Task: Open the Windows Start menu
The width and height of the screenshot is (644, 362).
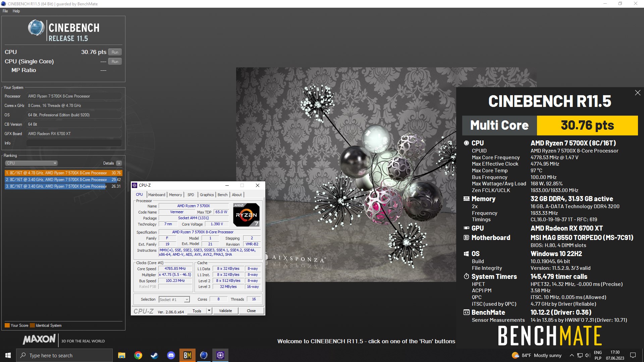Action: pyautogui.click(x=8, y=355)
